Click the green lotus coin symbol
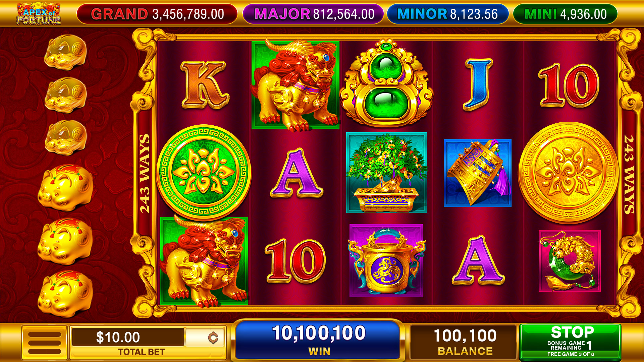The width and height of the screenshot is (644, 362). point(204,172)
